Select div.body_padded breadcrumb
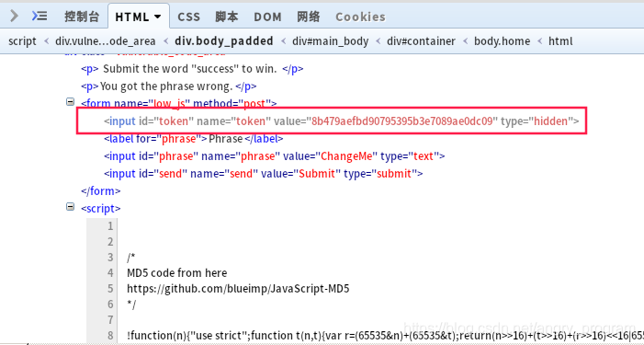This screenshot has height=345, width=644. [x=224, y=41]
